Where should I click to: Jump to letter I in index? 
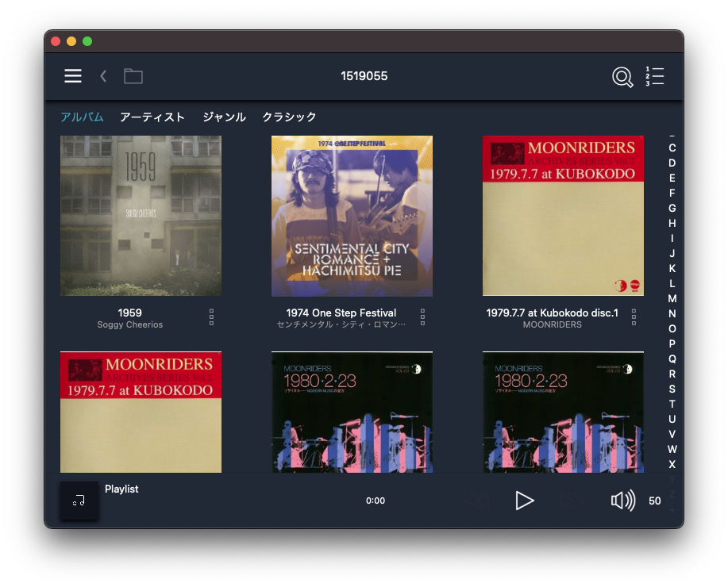coord(672,239)
